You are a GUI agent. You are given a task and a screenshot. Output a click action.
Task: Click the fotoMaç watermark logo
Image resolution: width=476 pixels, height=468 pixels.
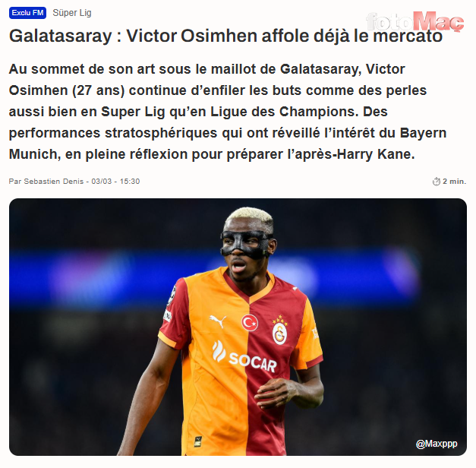coord(415,21)
